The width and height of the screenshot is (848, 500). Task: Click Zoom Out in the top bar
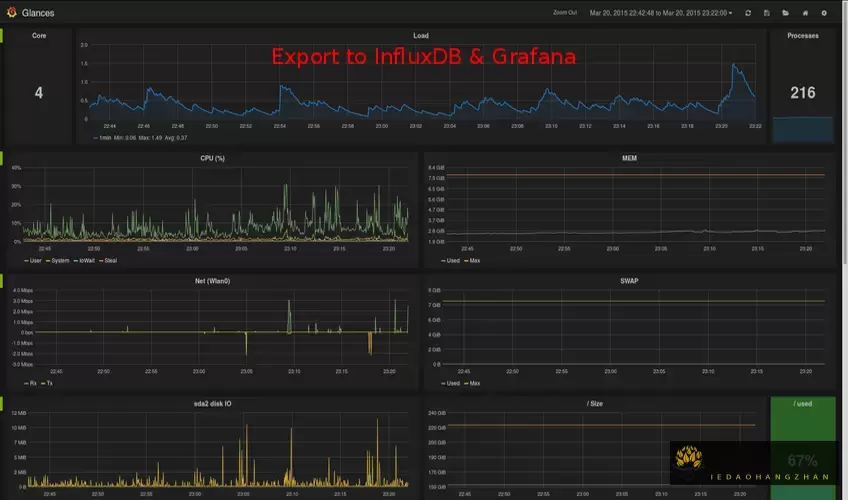pyautogui.click(x=565, y=12)
